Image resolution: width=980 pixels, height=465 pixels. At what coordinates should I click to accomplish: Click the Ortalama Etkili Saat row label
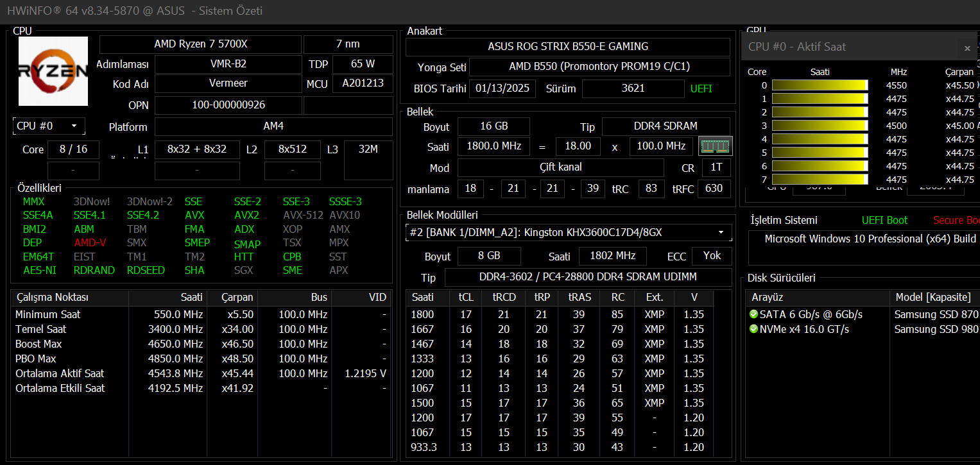(60, 388)
